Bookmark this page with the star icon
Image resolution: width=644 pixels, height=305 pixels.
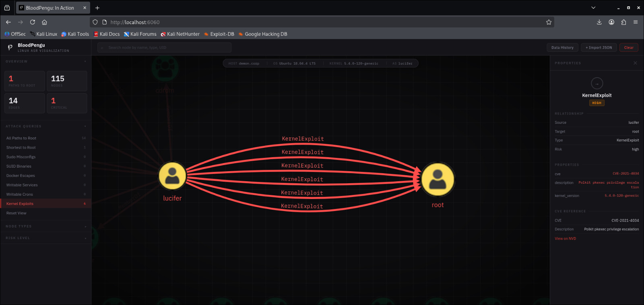click(549, 22)
